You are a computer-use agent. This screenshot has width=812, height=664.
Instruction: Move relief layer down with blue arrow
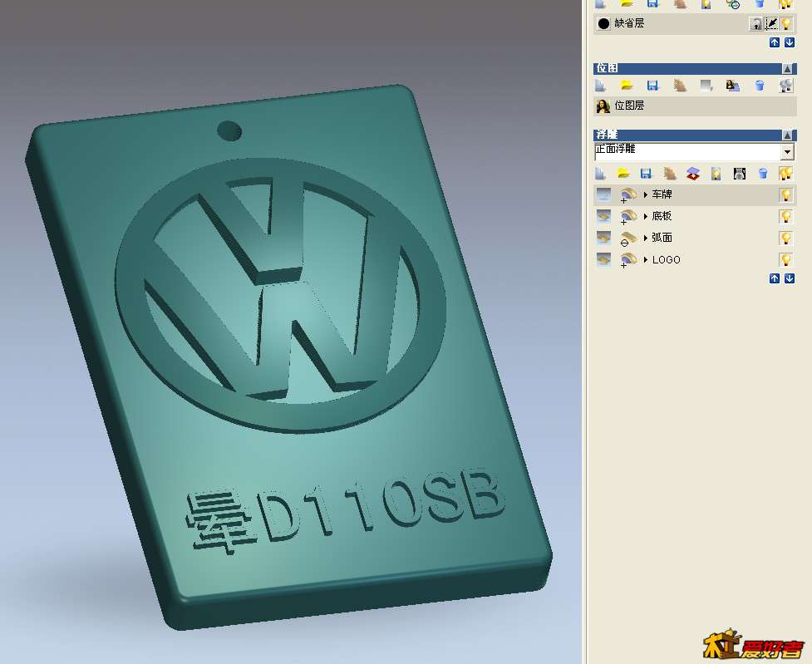(790, 278)
